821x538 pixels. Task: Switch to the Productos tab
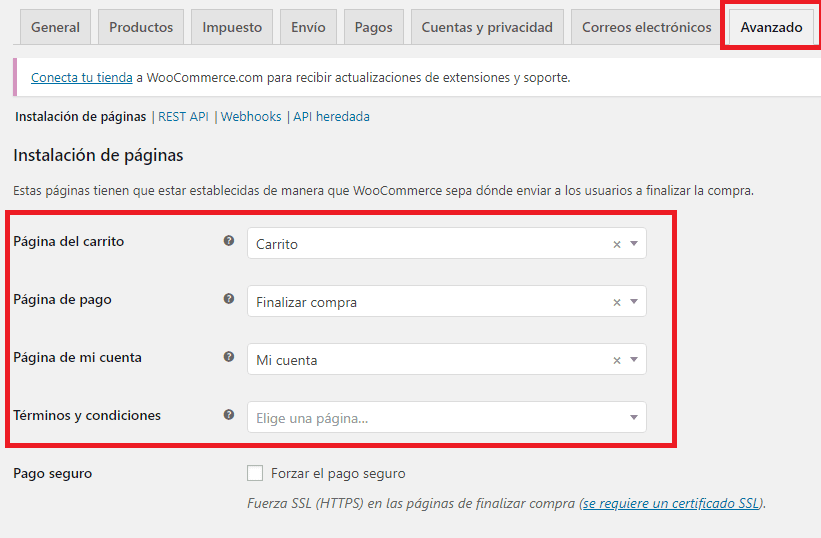[141, 27]
